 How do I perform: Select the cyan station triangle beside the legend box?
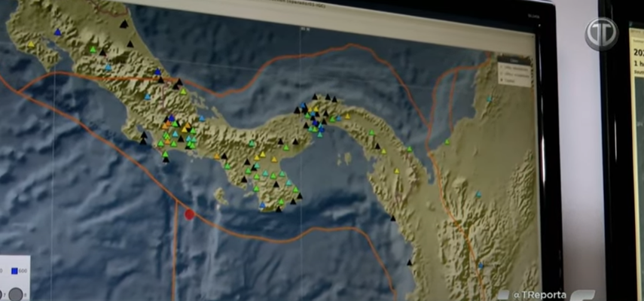point(489,99)
